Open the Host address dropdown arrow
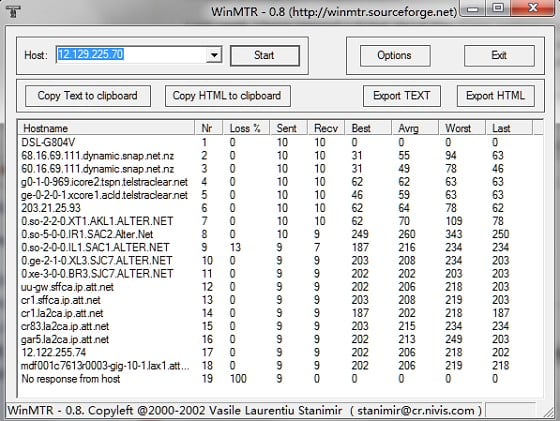Image resolution: width=560 pixels, height=421 pixels. click(214, 55)
